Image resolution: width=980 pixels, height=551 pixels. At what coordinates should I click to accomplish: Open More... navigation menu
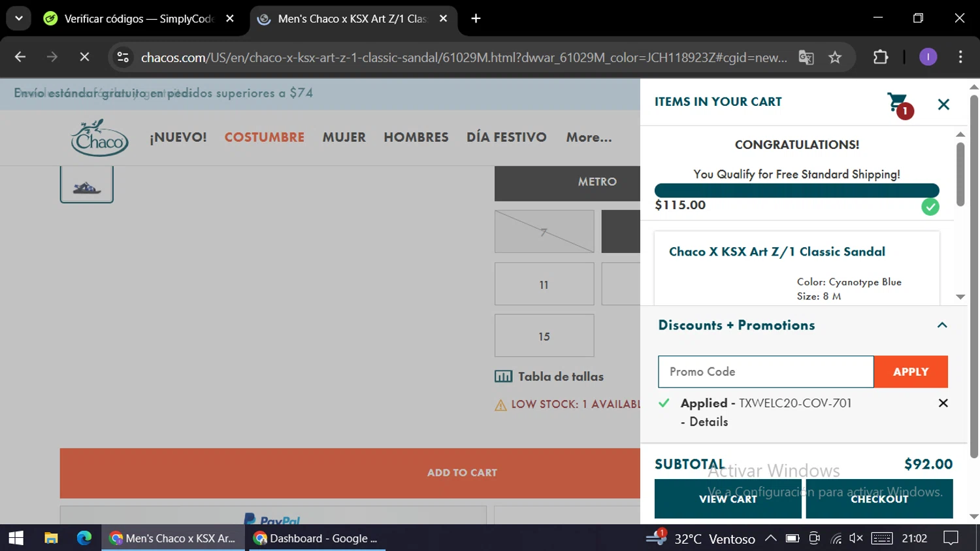[589, 137]
